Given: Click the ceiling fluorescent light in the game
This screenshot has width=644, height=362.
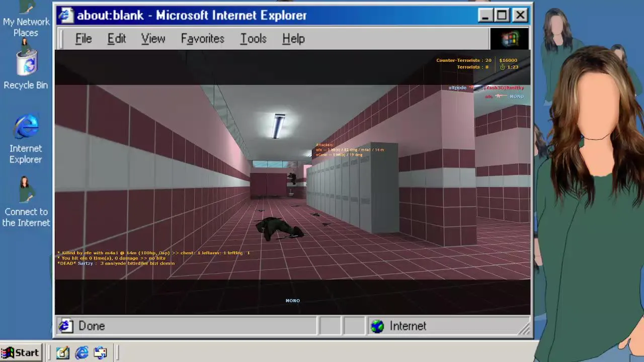Looking at the screenshot, I should (x=278, y=126).
